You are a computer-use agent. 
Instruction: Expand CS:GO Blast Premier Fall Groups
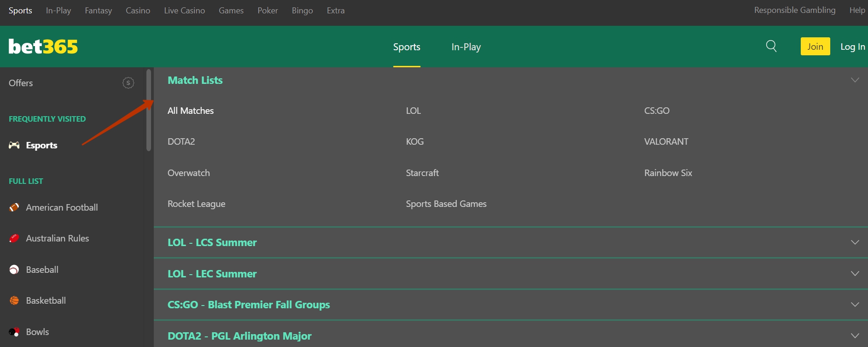(x=855, y=305)
